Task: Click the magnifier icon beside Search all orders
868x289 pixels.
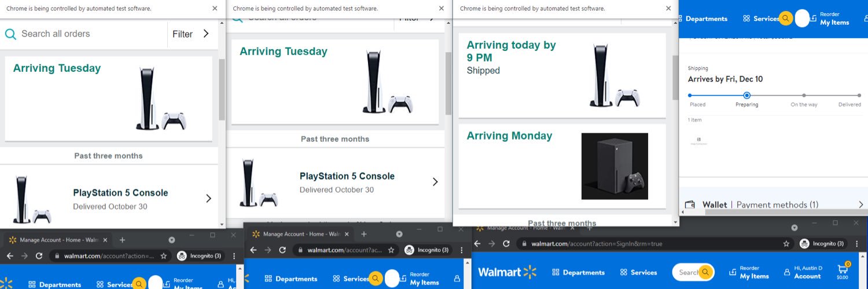Action: click(10, 34)
